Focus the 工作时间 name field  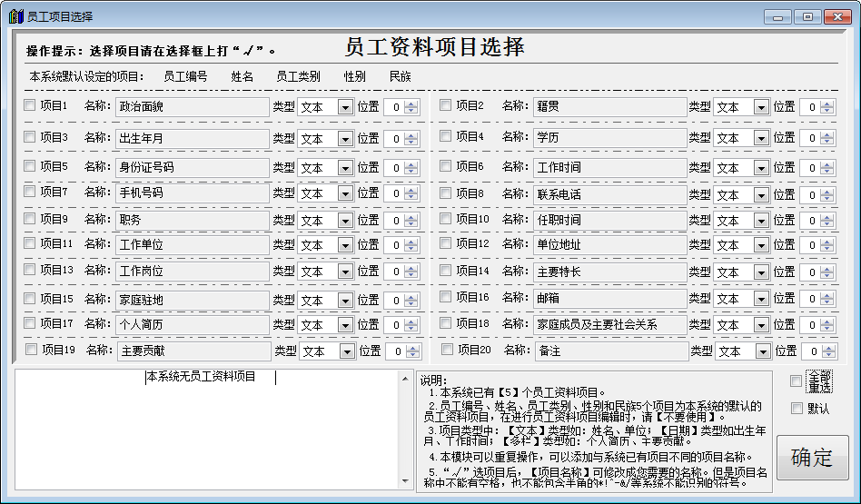610,167
